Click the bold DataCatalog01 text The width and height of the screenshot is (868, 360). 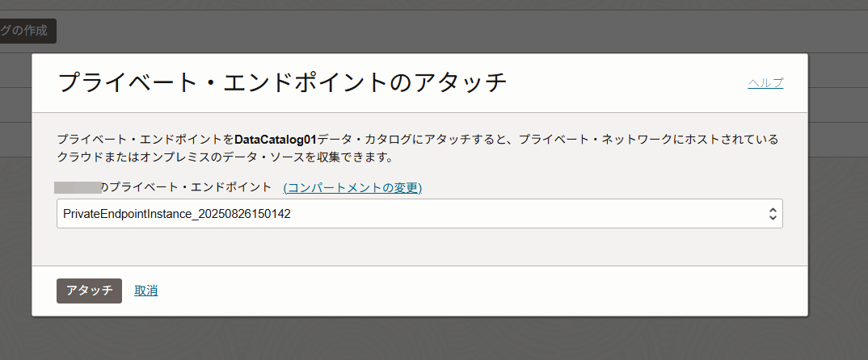pos(275,139)
